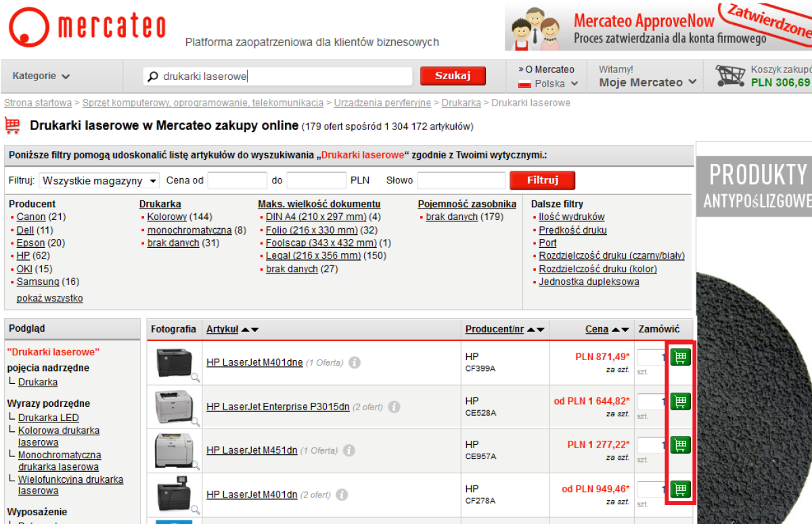Click quantity field for LaserJet M451dn
Image resolution: width=812 pixels, height=524 pixels.
pyautogui.click(x=652, y=445)
